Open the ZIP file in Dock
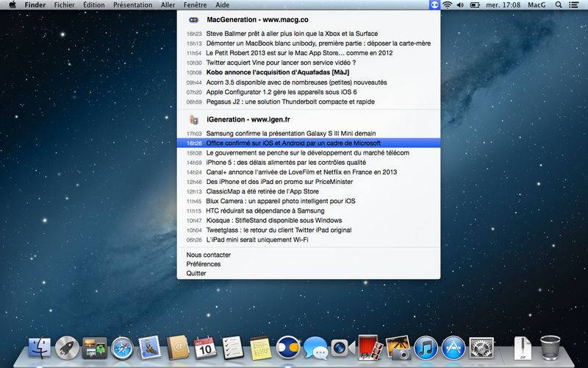The width and height of the screenshot is (588, 368). tap(523, 348)
